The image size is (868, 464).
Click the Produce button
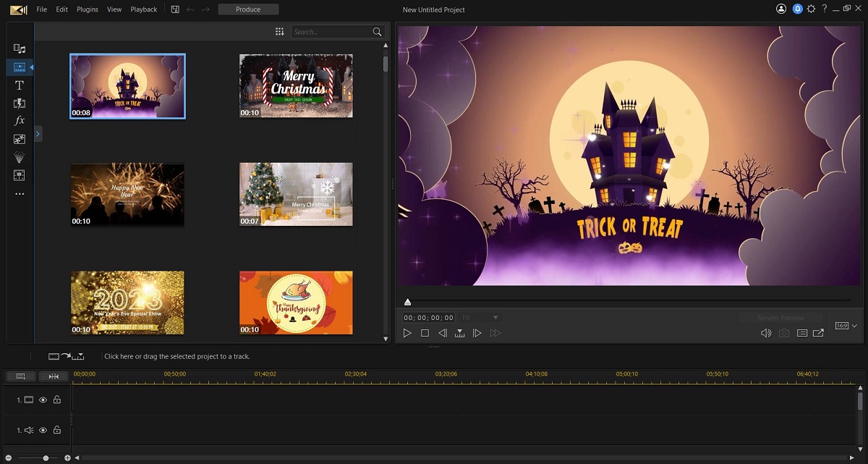(x=248, y=9)
